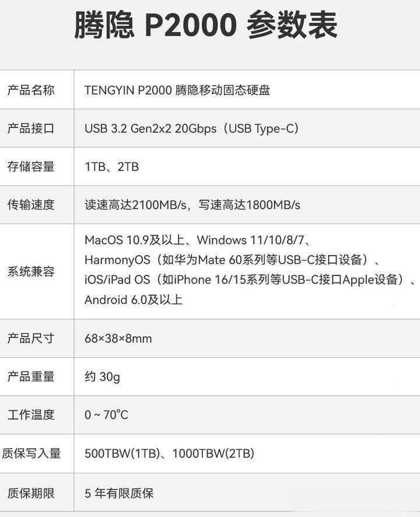420x517 pixels.
Task: Click the 1TB、2TB capacity value
Action: (x=112, y=167)
